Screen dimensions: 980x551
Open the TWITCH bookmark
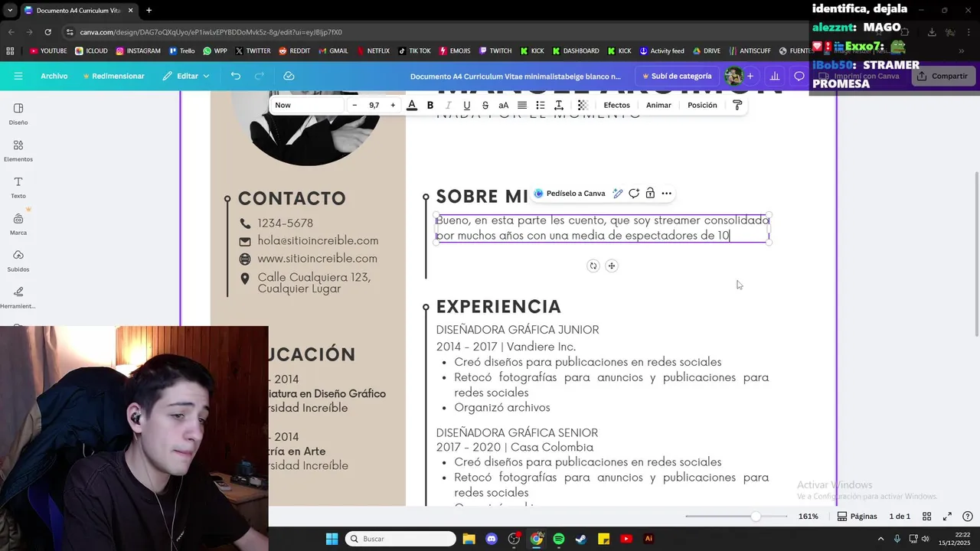495,51
